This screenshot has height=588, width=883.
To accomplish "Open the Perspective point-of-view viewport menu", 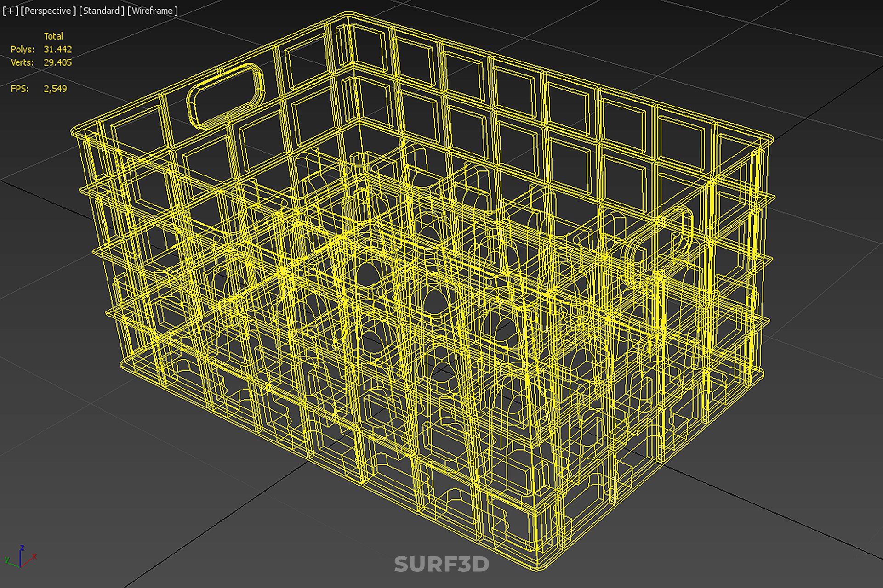I will tap(48, 11).
